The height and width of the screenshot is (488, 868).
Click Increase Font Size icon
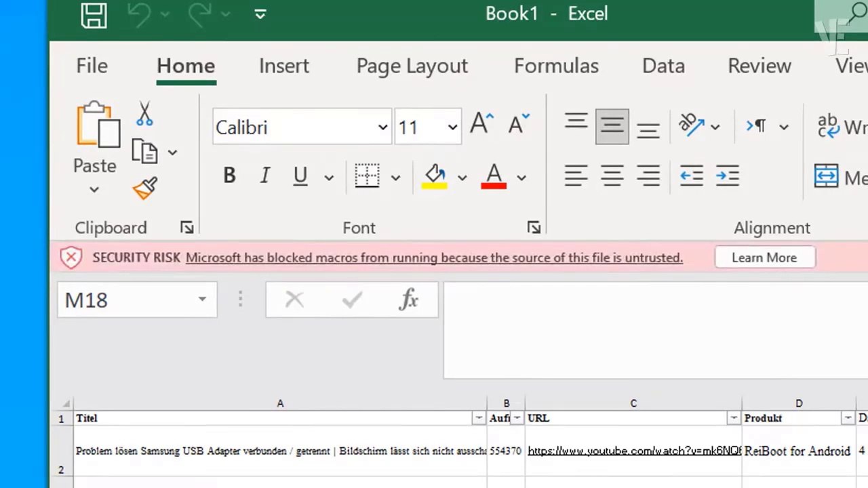click(x=481, y=124)
